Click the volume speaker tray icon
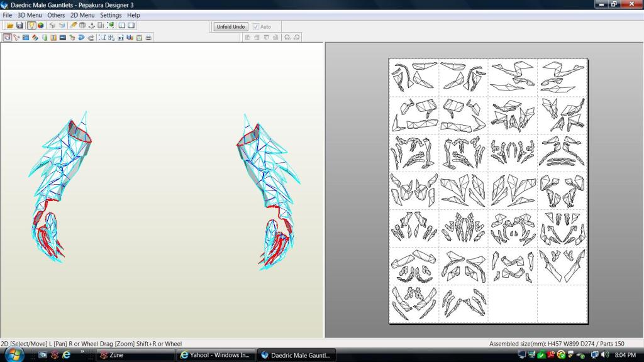The width and height of the screenshot is (644, 362). click(x=605, y=354)
